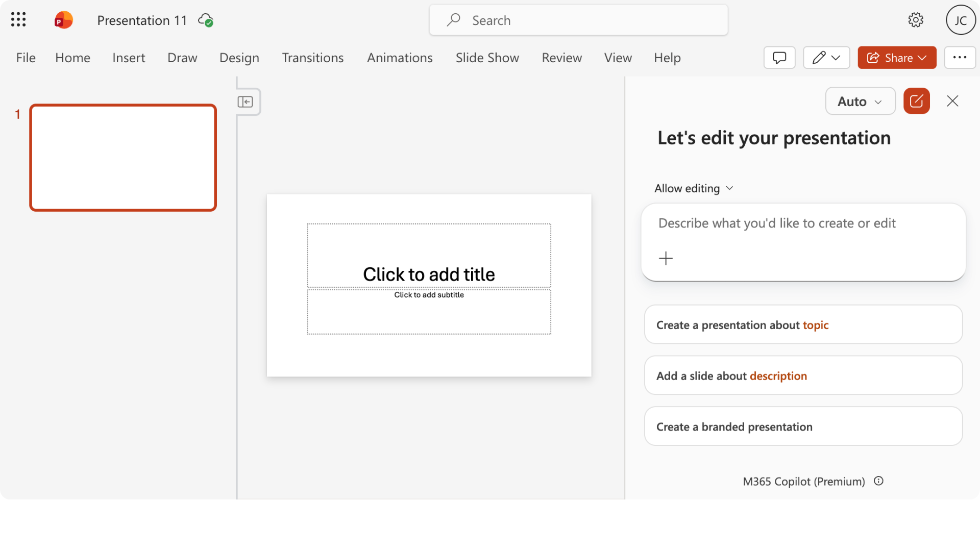980x551 pixels.
Task: Choose Create a presentation about topic
Action: tap(803, 324)
